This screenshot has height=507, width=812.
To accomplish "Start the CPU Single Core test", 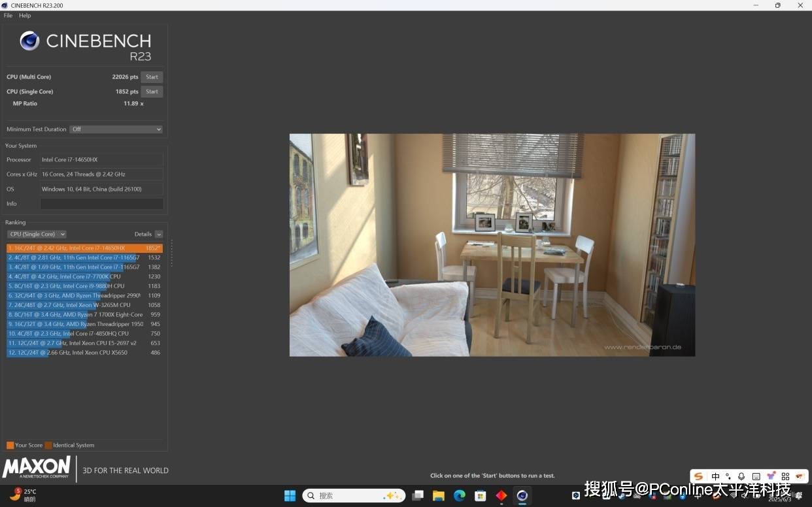I will 152,92.
